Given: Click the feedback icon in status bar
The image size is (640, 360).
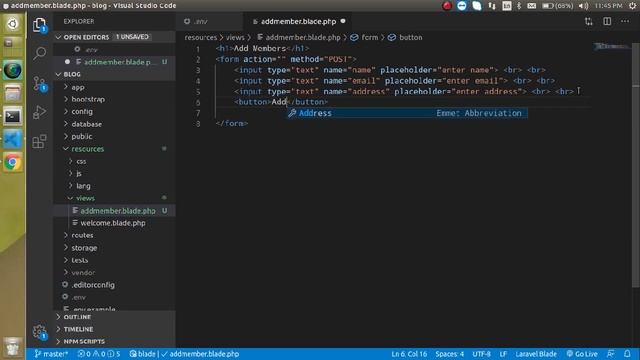Looking at the screenshot, I should coord(611,354).
